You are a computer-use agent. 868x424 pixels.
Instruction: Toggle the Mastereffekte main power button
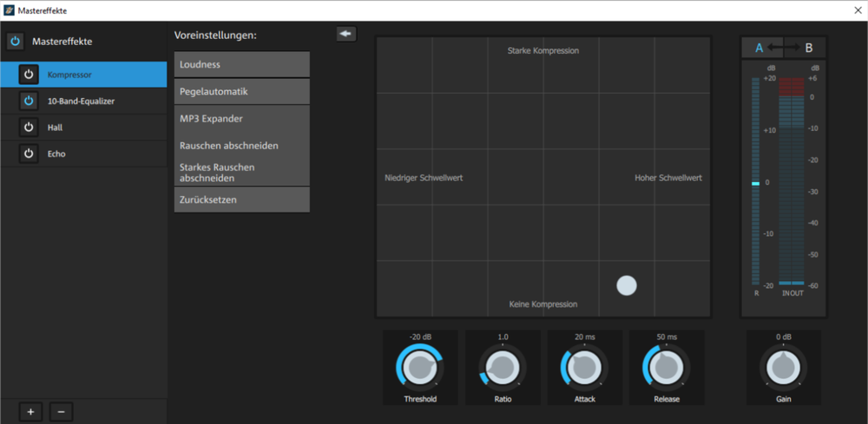(x=16, y=42)
